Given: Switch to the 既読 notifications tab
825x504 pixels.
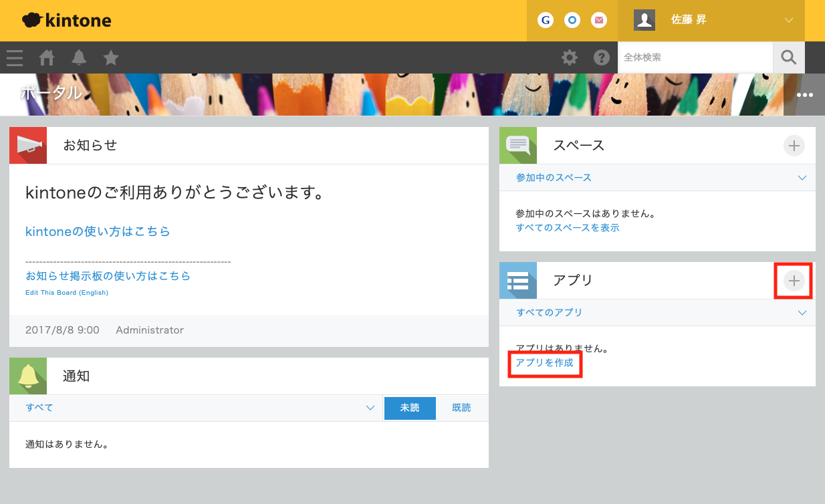Looking at the screenshot, I should (461, 408).
